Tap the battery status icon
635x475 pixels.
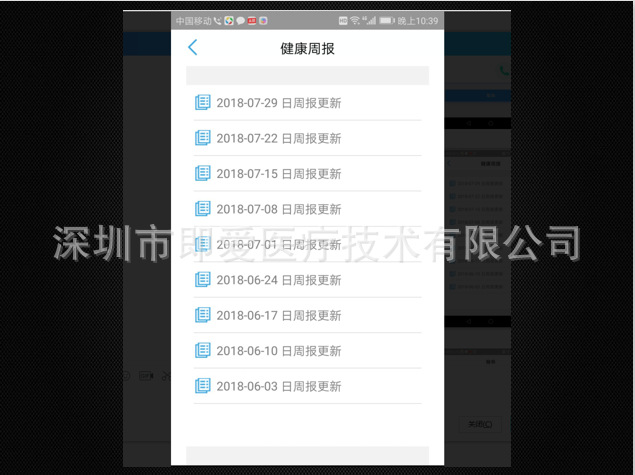click(387, 20)
